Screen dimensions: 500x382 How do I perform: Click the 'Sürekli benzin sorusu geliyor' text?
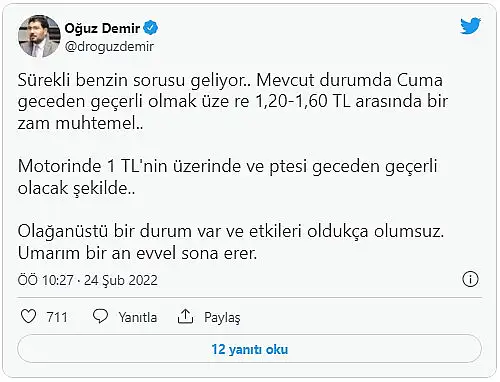pos(134,81)
